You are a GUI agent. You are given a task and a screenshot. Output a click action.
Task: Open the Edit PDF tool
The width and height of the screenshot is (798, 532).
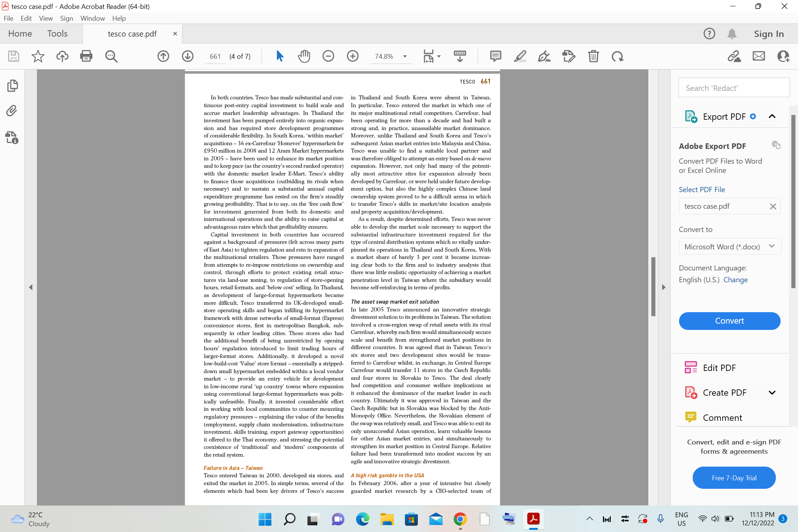(x=719, y=368)
